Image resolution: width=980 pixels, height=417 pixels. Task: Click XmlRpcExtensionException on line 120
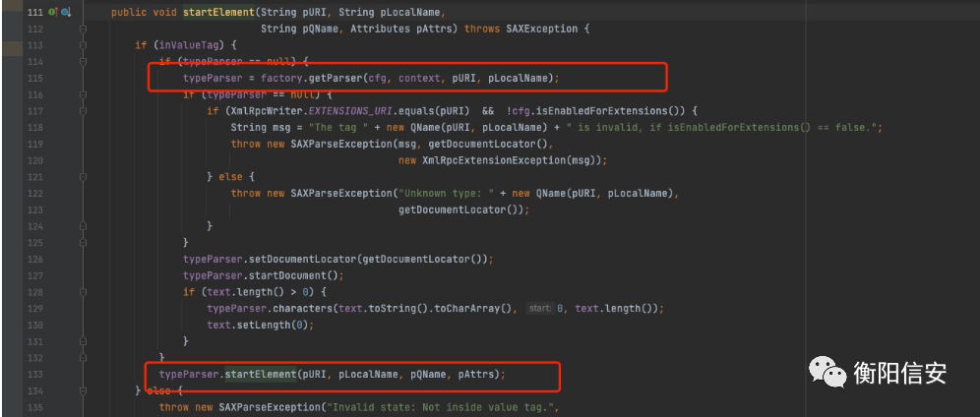coord(494,160)
